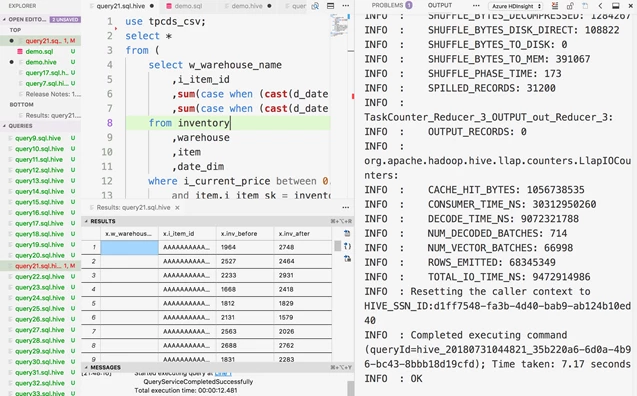637x396 pixels.
Task: Open query28.sql.hive in QUERIES
Action: (41, 340)
